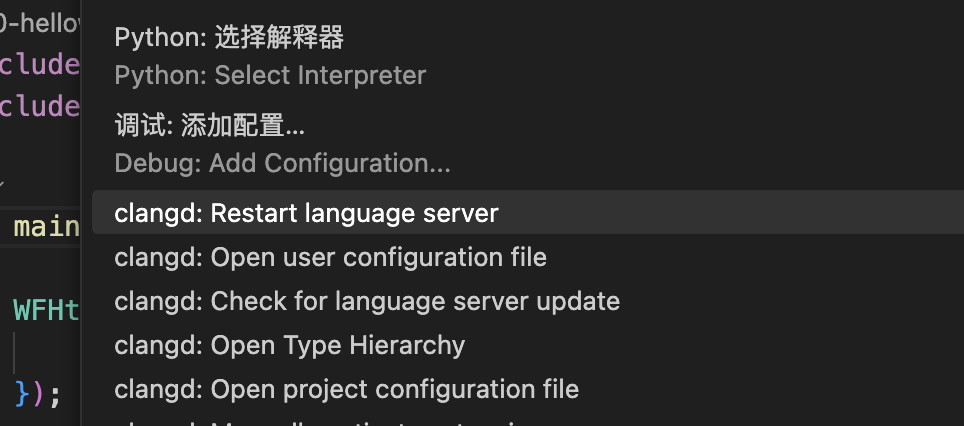
Task: Choose the 调试: 添加配置... command
Action: (210, 126)
